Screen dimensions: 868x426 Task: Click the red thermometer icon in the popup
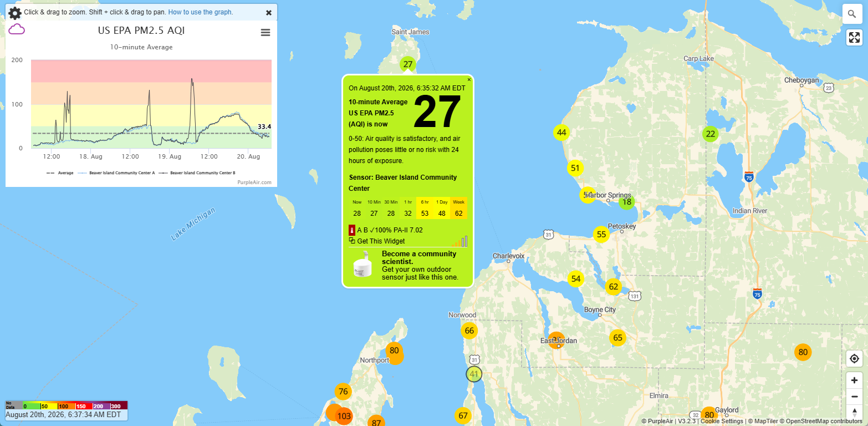click(x=351, y=230)
